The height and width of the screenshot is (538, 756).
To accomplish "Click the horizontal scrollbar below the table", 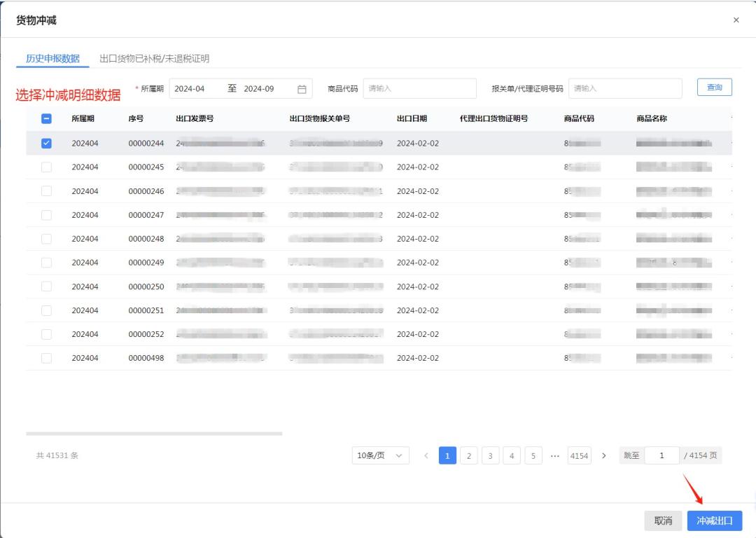I will 154,434.
